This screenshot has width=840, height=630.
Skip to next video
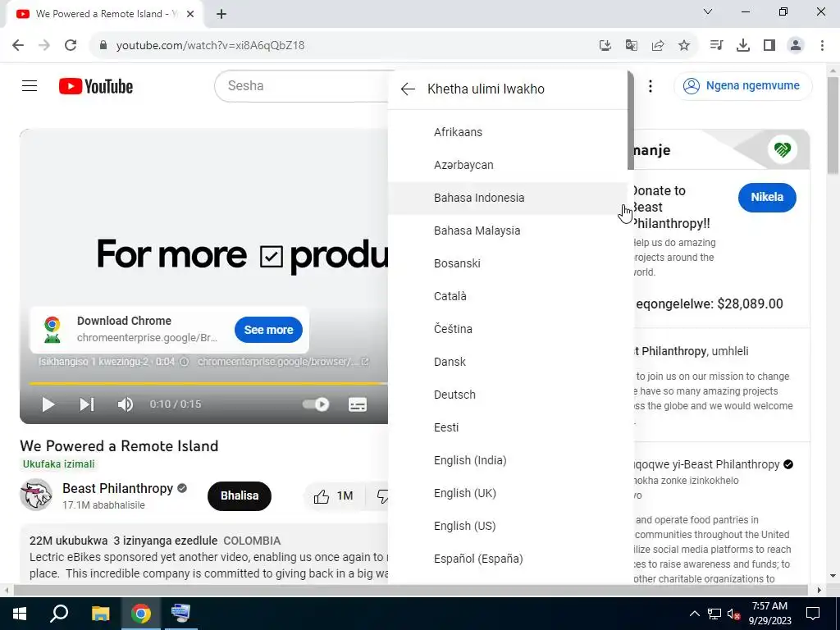[87, 404]
